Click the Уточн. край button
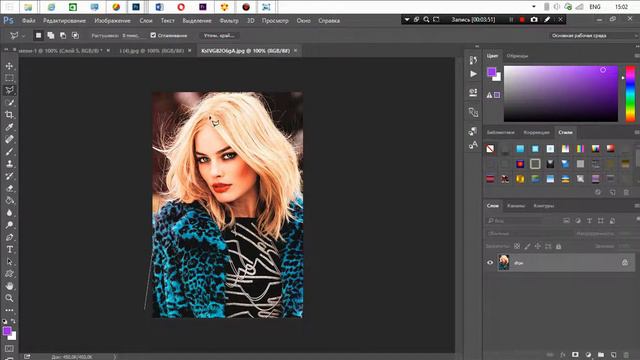The image size is (640, 360). click(x=219, y=36)
